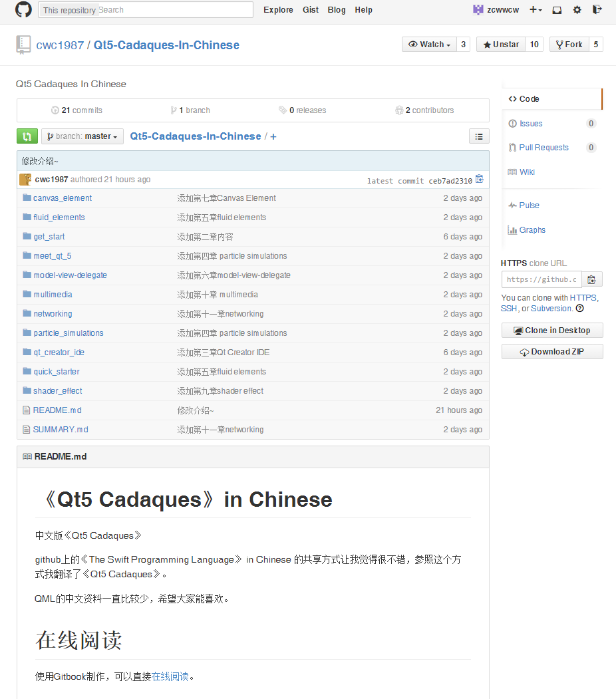Switch clone URL to HTTPS link
Image resolution: width=616 pixels, height=699 pixels.
(x=583, y=298)
